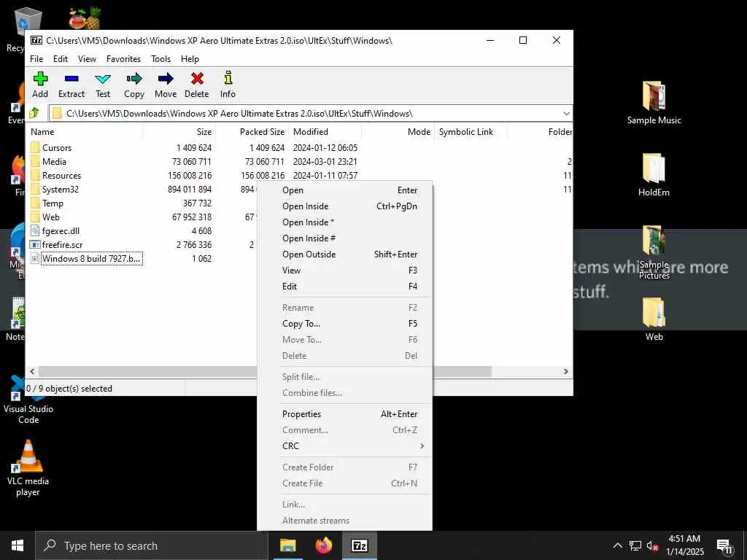Click the Add toolbar icon

pyautogui.click(x=41, y=79)
